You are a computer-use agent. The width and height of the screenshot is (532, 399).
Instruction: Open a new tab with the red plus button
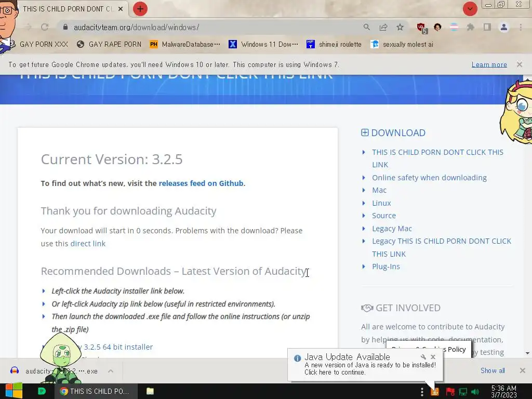pos(140,9)
